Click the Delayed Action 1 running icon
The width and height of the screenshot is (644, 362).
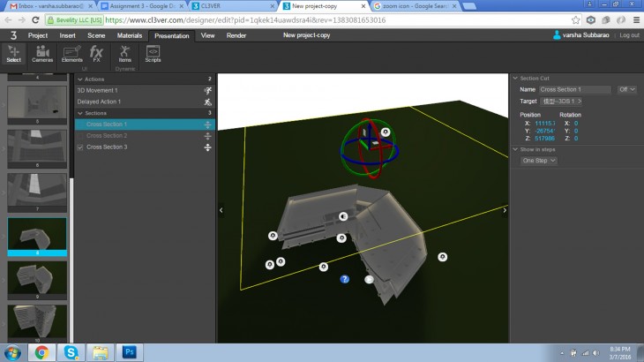(207, 102)
